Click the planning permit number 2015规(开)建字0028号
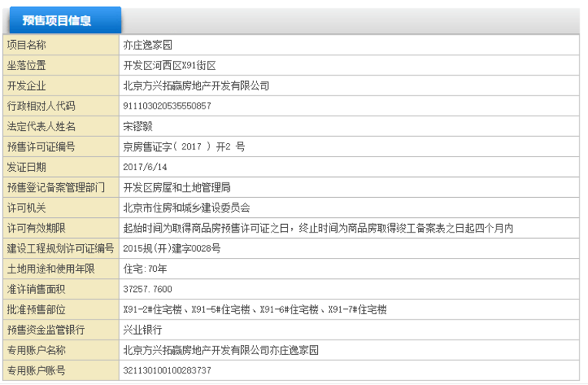 coord(172,248)
